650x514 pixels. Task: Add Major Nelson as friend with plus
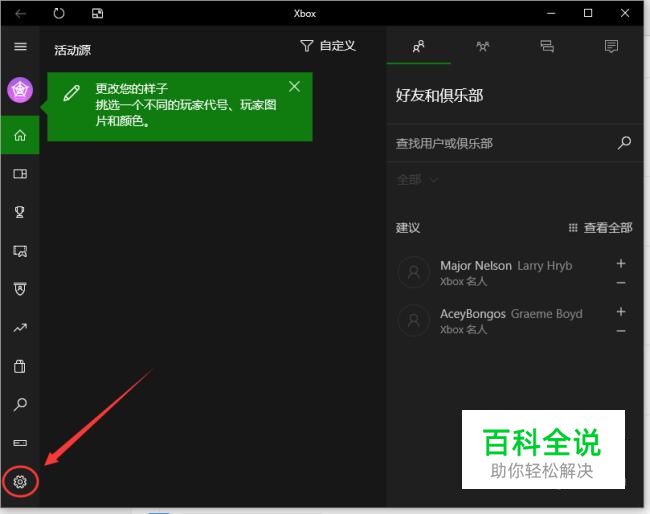[621, 263]
